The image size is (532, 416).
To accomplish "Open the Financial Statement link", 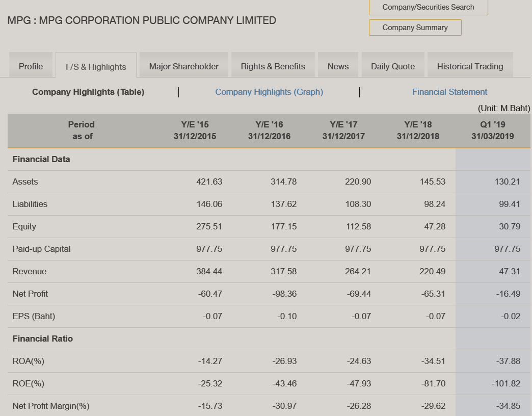I will [x=449, y=92].
